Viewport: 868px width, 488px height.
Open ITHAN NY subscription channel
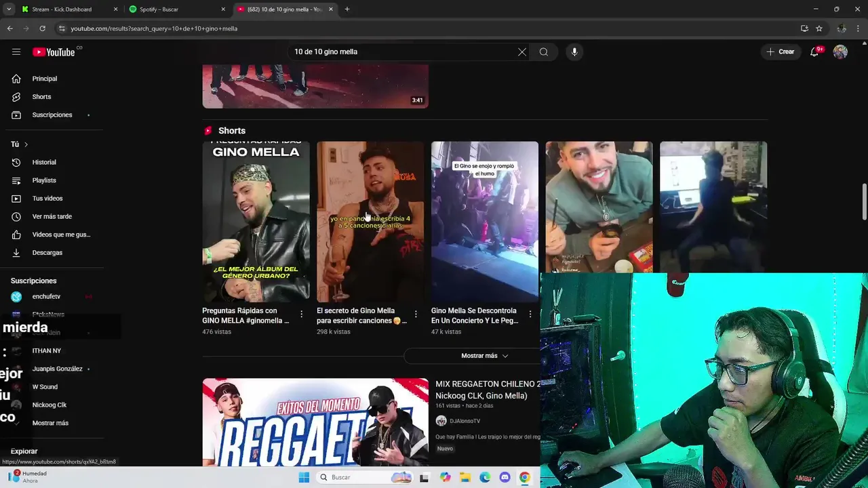46,350
